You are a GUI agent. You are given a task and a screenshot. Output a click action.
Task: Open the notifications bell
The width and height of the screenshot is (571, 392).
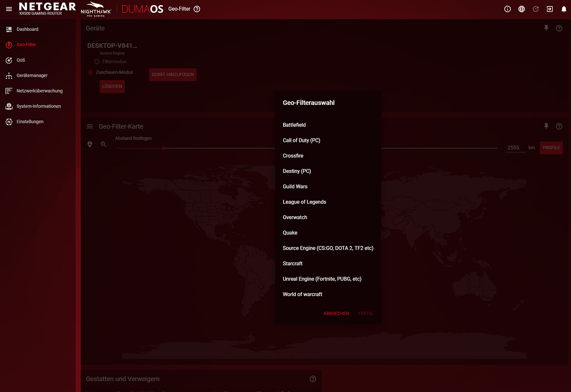[x=564, y=9]
